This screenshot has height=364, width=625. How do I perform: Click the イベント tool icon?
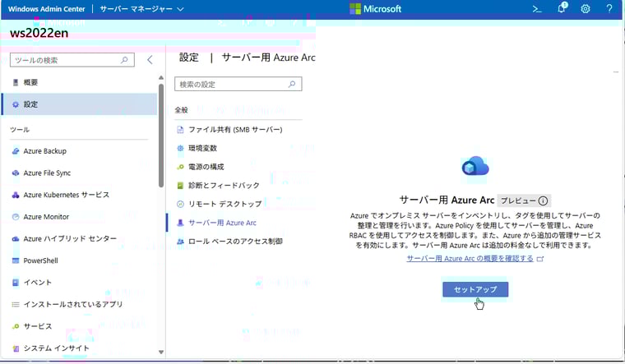point(16,283)
